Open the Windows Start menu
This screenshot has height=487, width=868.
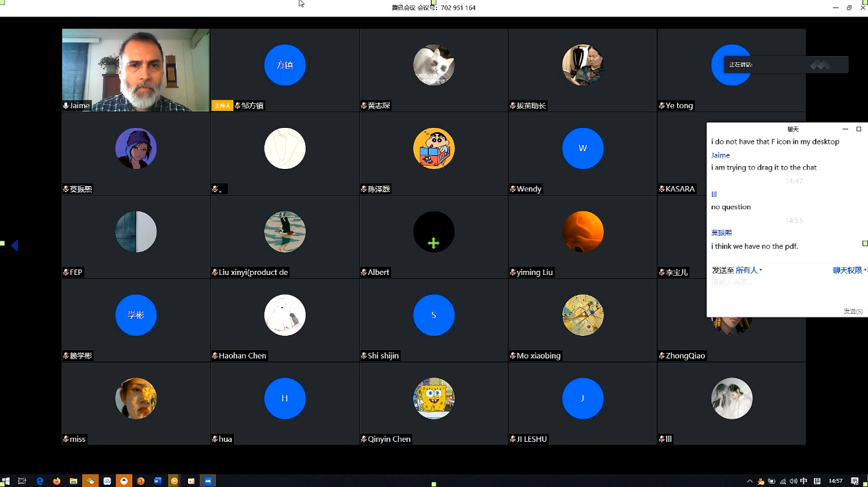point(6,481)
